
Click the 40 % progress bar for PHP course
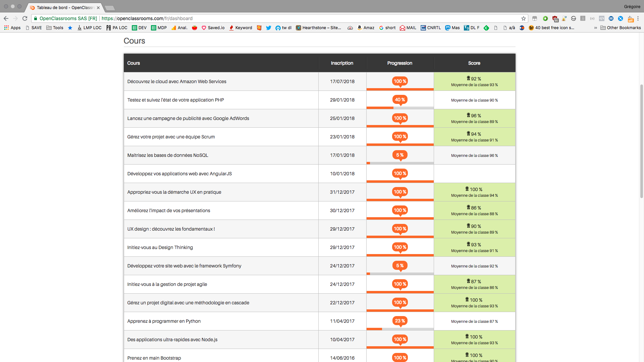click(400, 108)
